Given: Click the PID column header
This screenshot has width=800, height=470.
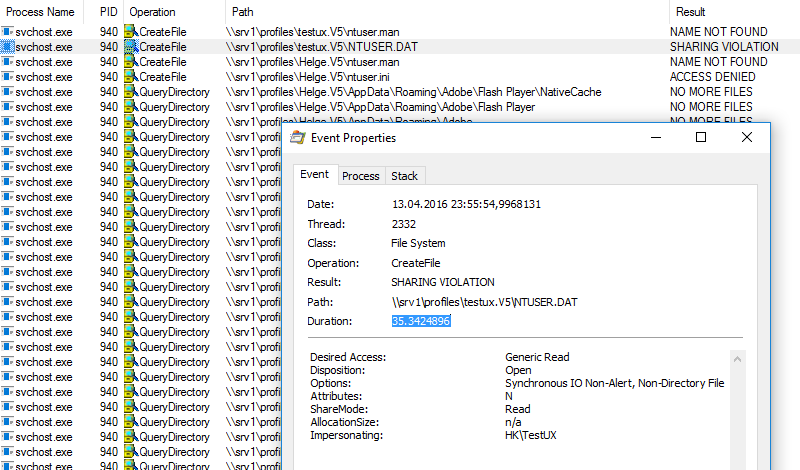Looking at the screenshot, I should tap(108, 12).
